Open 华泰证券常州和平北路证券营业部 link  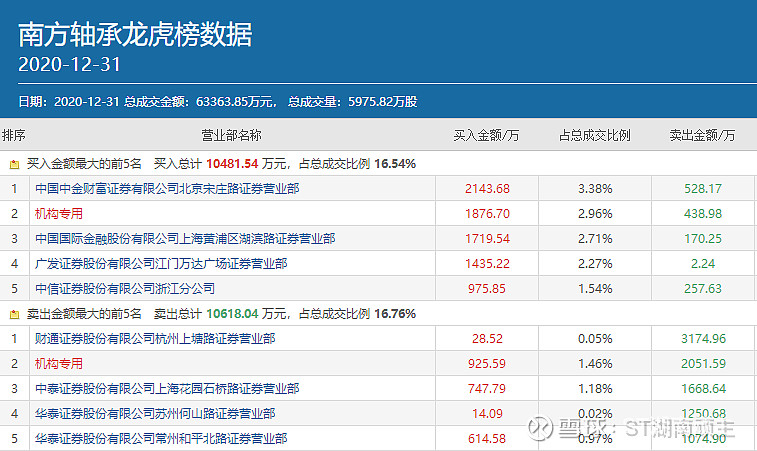161,438
